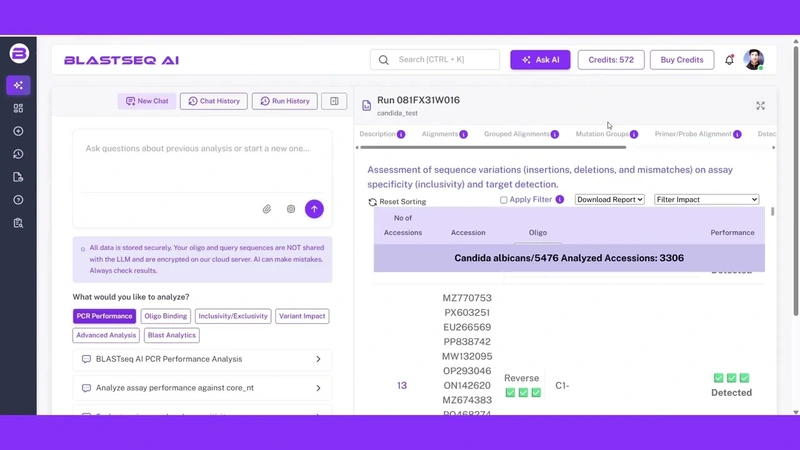Click the run document icon beside Run 081FX31W016
800x450 pixels.
coord(366,106)
